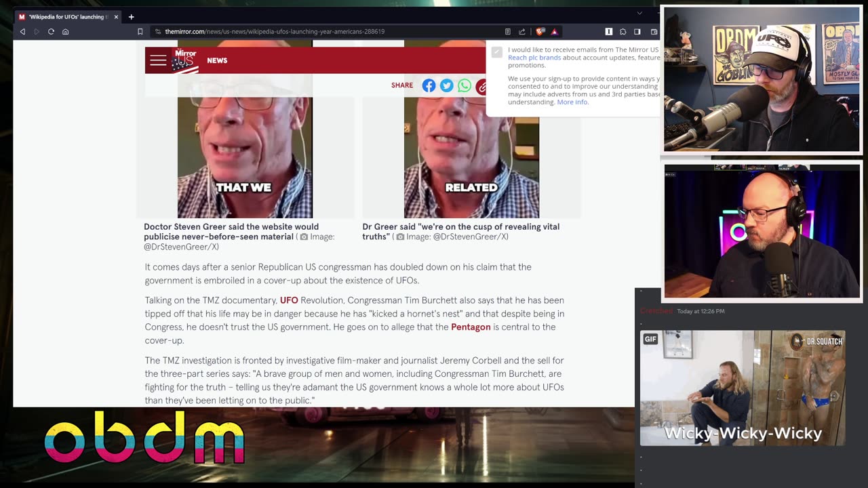
Task: Go to browser home page
Action: (65, 32)
